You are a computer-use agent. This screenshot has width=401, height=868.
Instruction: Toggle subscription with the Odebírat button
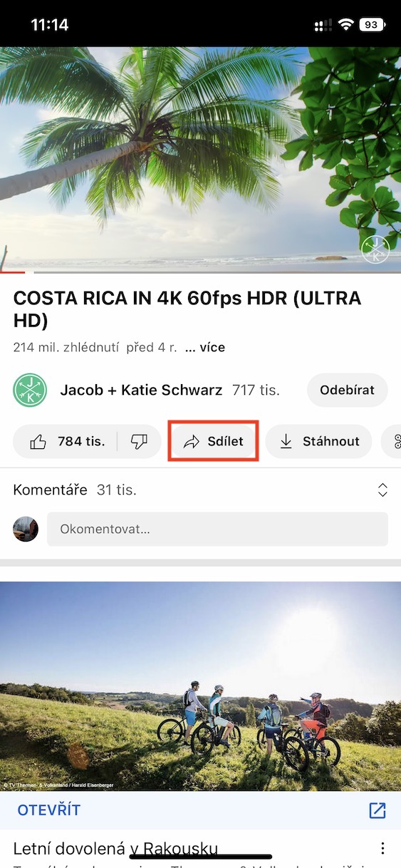[x=348, y=390]
